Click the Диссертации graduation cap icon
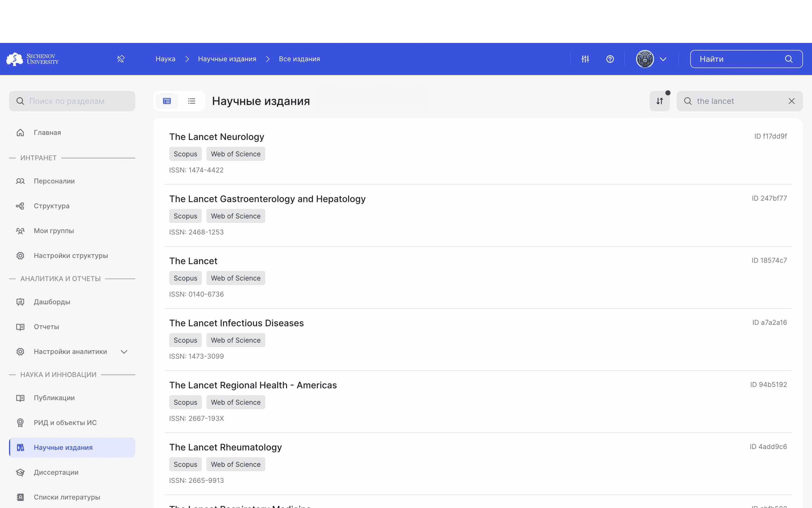 click(x=20, y=473)
